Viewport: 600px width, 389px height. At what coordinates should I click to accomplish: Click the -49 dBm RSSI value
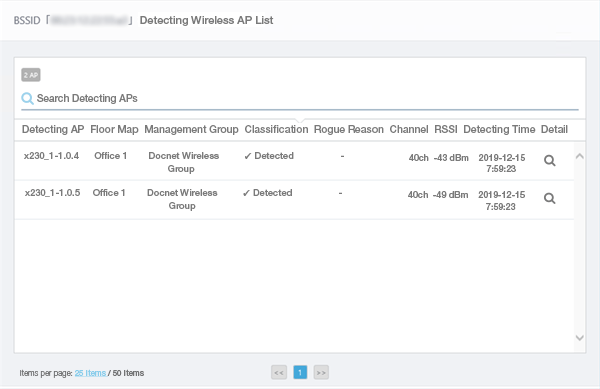pyautogui.click(x=450, y=195)
